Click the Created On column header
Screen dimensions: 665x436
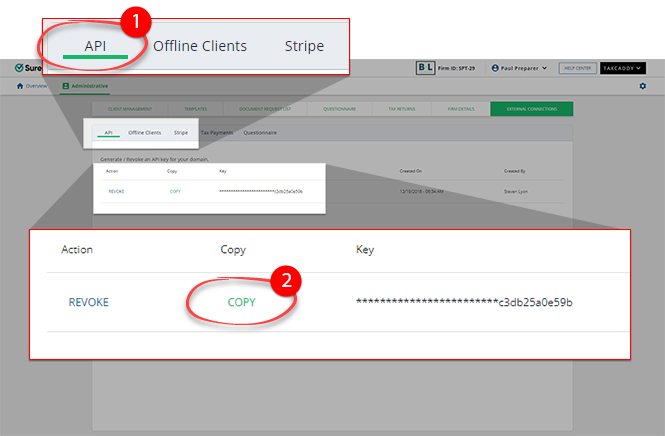pos(411,171)
